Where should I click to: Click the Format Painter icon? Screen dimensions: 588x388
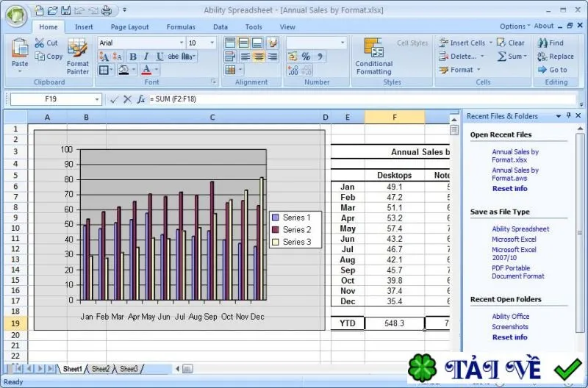tap(78, 47)
